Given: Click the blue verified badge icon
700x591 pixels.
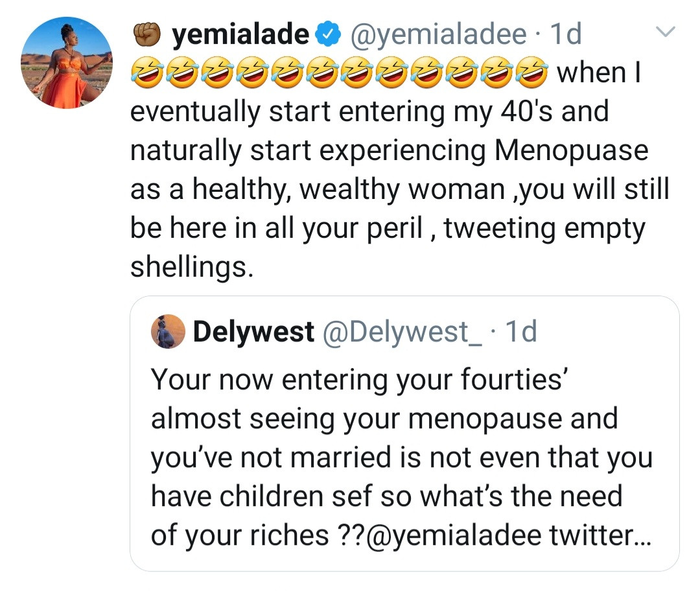Looking at the screenshot, I should (329, 34).
